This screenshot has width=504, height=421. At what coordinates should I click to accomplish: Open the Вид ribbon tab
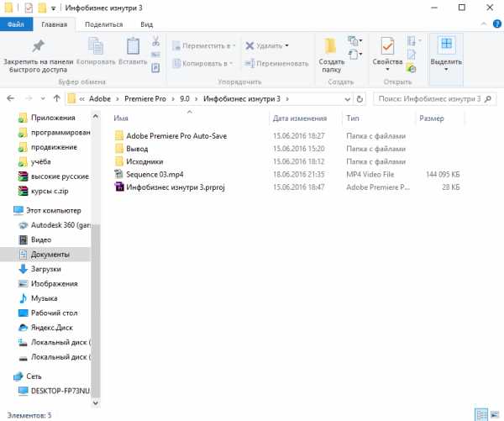[146, 25]
